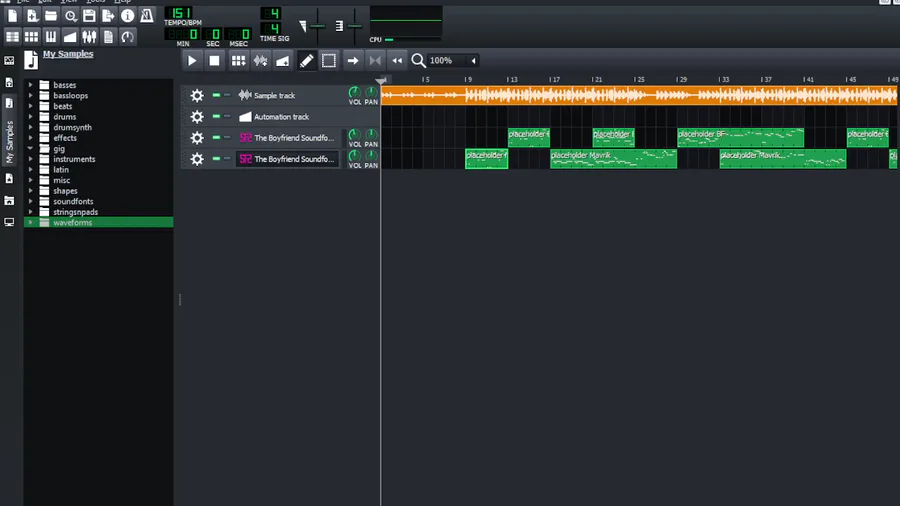Open the mixer faders icon
Image resolution: width=900 pixels, height=506 pixels.
(89, 37)
